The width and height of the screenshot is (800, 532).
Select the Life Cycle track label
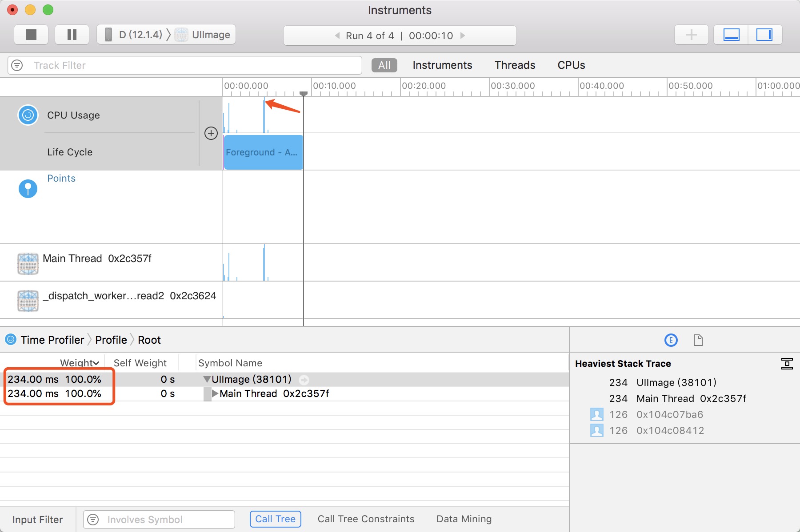(x=70, y=152)
